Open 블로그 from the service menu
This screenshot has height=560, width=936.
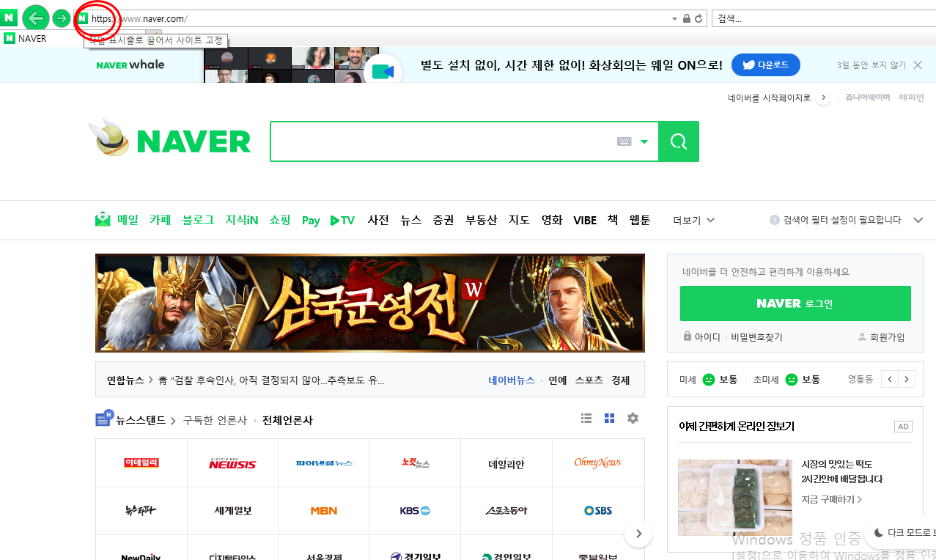tap(198, 219)
